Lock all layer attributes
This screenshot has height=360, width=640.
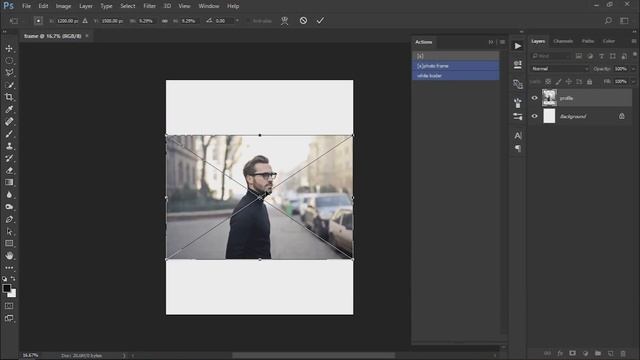coord(589,82)
